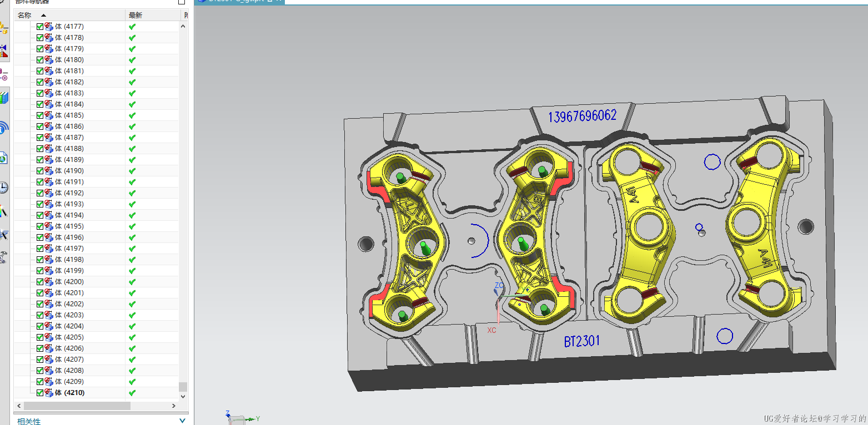Click the body feature icon for 体 (4210)

pyautogui.click(x=49, y=393)
